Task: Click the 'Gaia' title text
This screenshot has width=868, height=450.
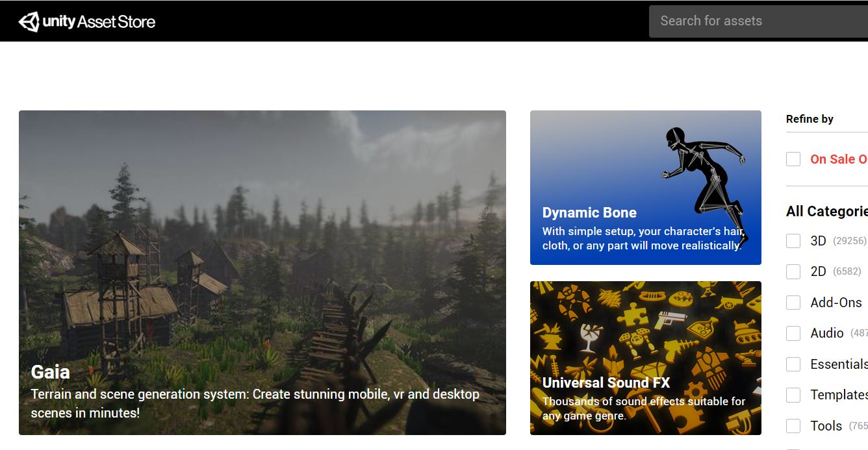Action: [x=51, y=372]
